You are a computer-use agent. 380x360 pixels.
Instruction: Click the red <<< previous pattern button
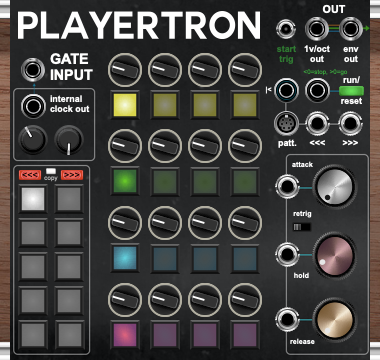30,175
